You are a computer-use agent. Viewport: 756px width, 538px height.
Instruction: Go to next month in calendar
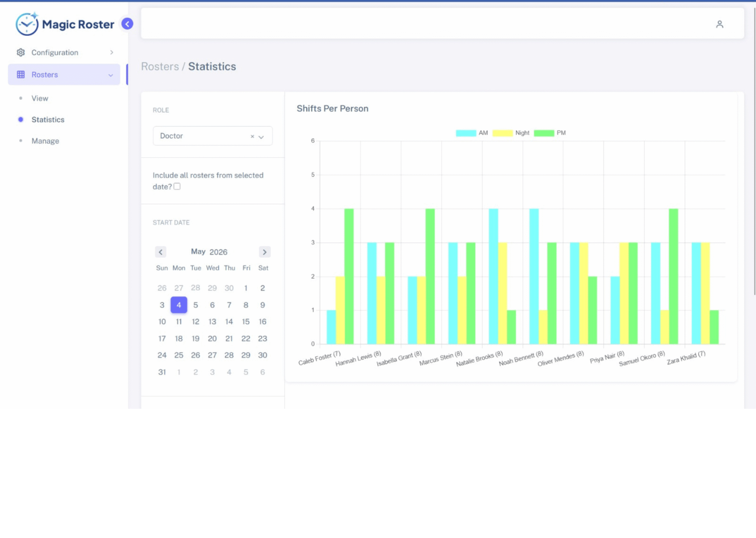pos(265,252)
